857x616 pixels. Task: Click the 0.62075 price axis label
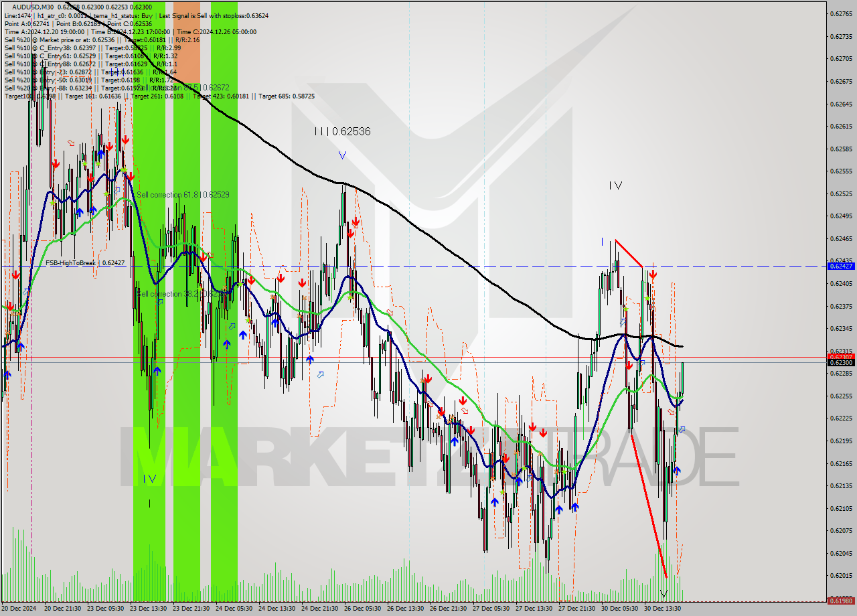(841, 530)
